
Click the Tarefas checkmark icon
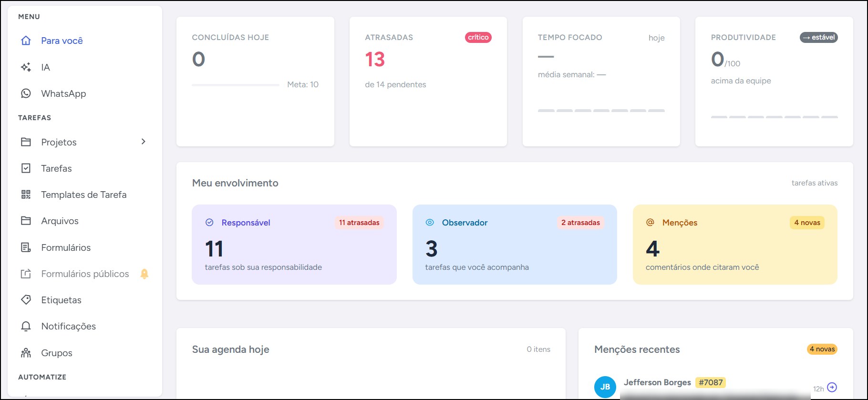[26, 168]
